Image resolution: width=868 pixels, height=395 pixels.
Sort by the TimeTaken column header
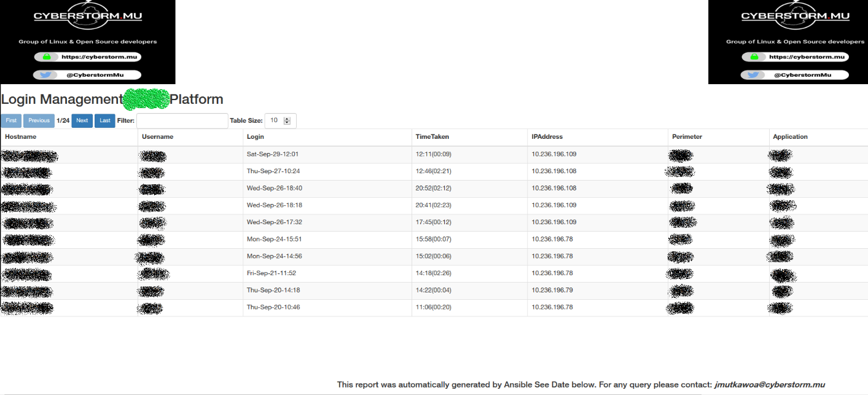tap(428, 137)
